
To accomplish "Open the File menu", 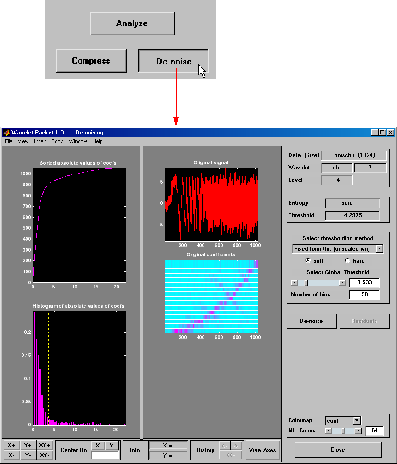I will tap(8, 141).
